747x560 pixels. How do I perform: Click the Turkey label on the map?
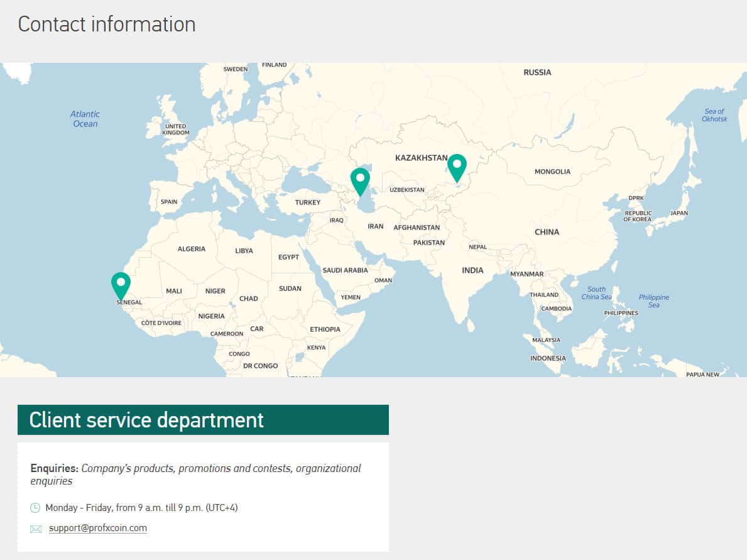tap(308, 202)
